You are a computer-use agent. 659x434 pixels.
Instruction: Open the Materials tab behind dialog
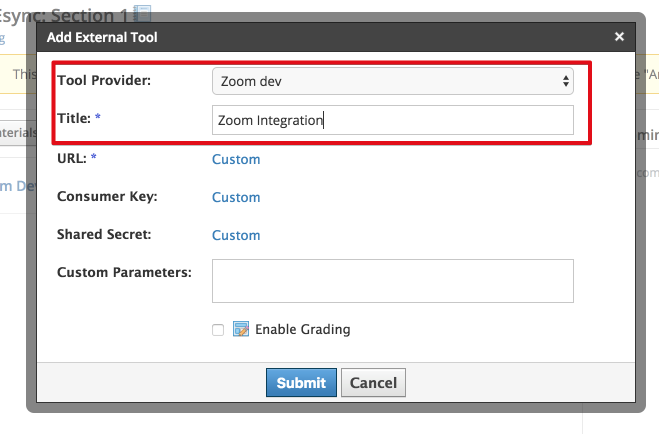[x=18, y=133]
